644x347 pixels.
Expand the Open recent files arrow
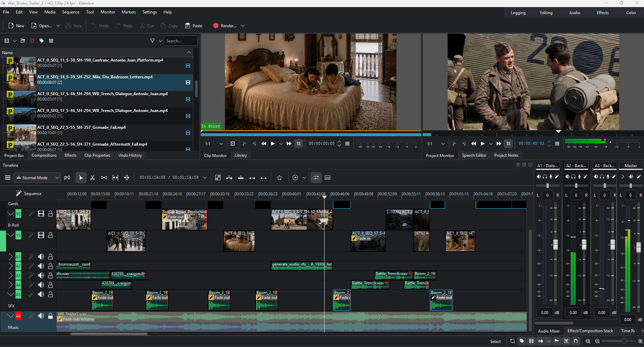[x=58, y=26]
